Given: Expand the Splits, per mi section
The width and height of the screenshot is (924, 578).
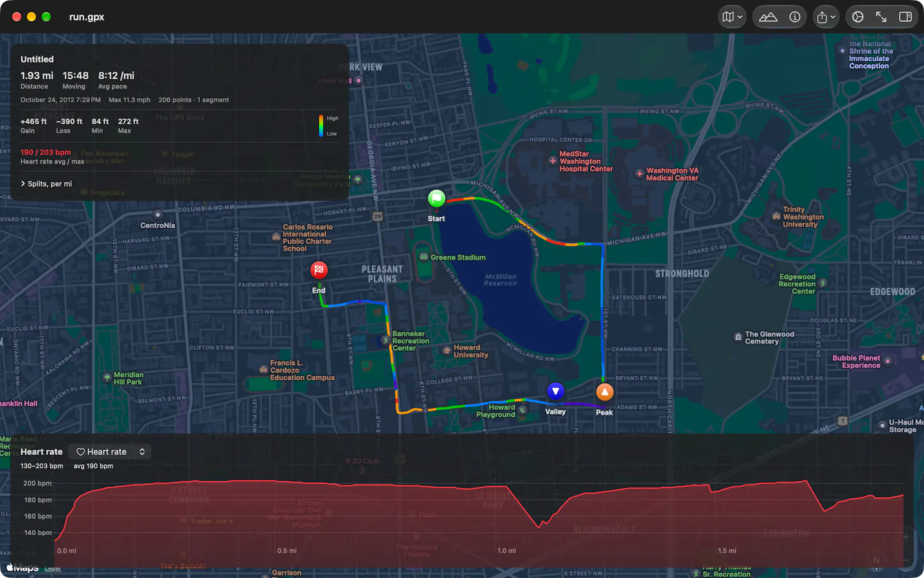Looking at the screenshot, I should pos(46,184).
